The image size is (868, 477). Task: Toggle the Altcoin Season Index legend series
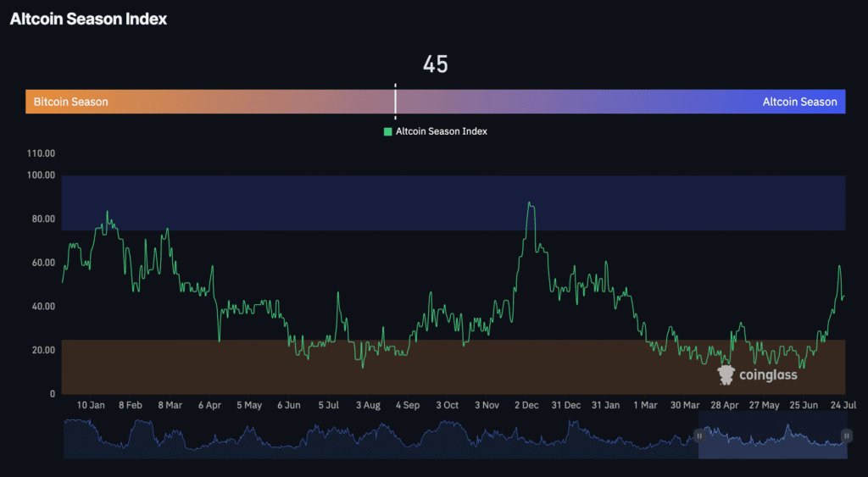(436, 131)
